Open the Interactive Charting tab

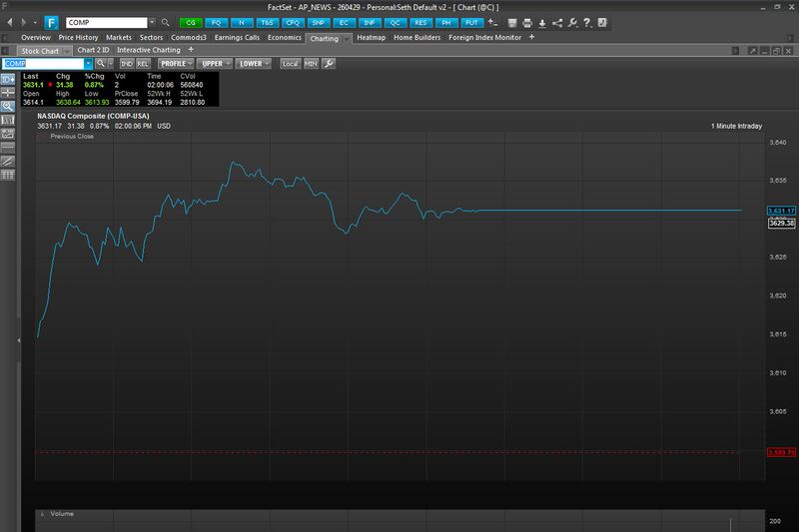coord(150,49)
